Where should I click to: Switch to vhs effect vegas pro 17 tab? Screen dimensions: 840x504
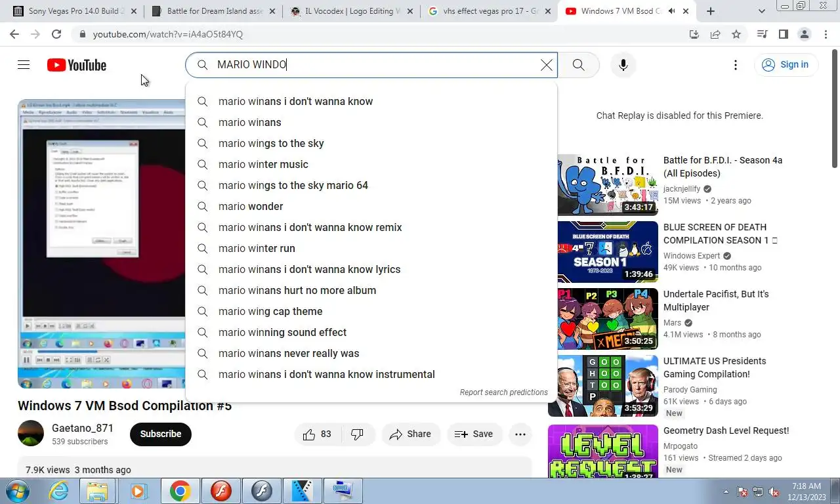pyautogui.click(x=489, y=11)
